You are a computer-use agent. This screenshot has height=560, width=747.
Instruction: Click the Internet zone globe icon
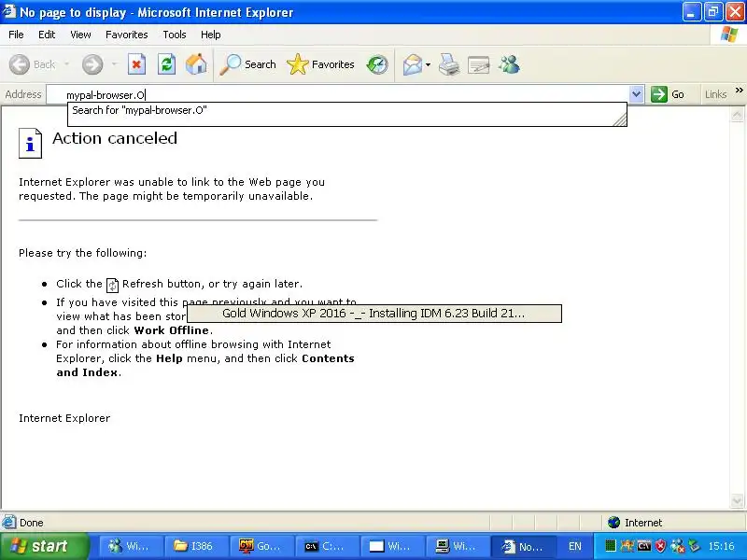pos(613,523)
